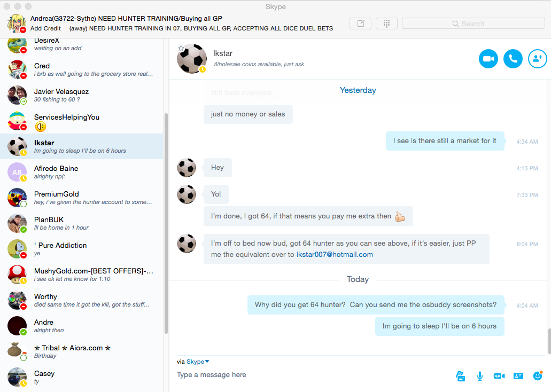Screen dimensions: 551x392
Task: Start a voice call with Ikstar
Action: point(513,59)
